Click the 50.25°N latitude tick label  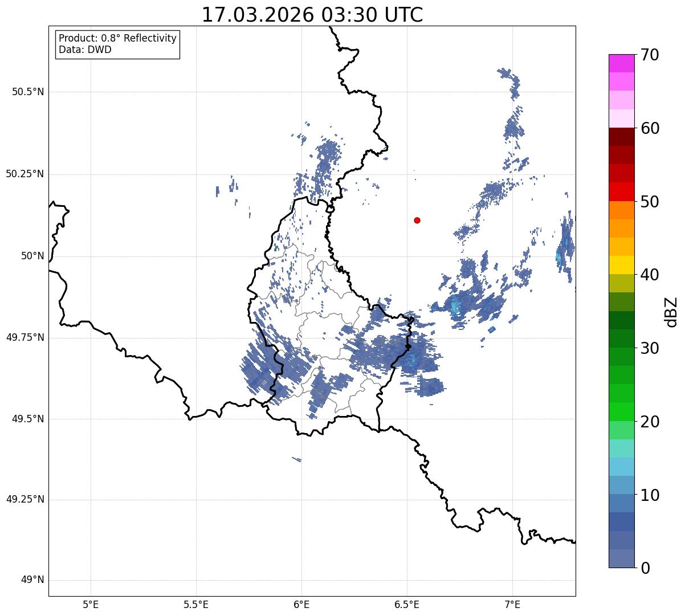25,174
